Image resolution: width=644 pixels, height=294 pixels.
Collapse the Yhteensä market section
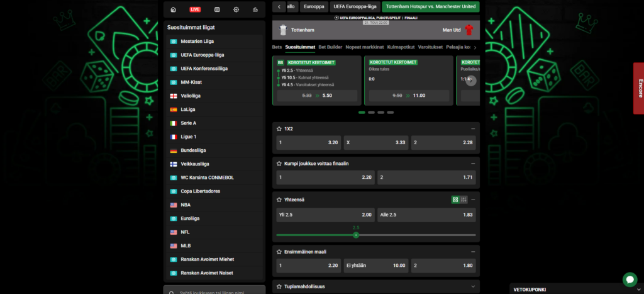click(473, 200)
